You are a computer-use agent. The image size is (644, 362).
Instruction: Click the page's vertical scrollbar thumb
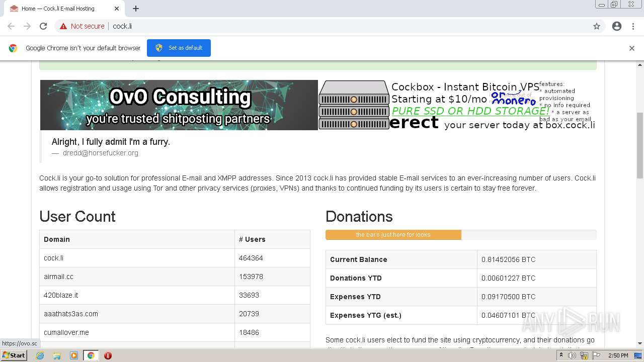tap(640, 145)
